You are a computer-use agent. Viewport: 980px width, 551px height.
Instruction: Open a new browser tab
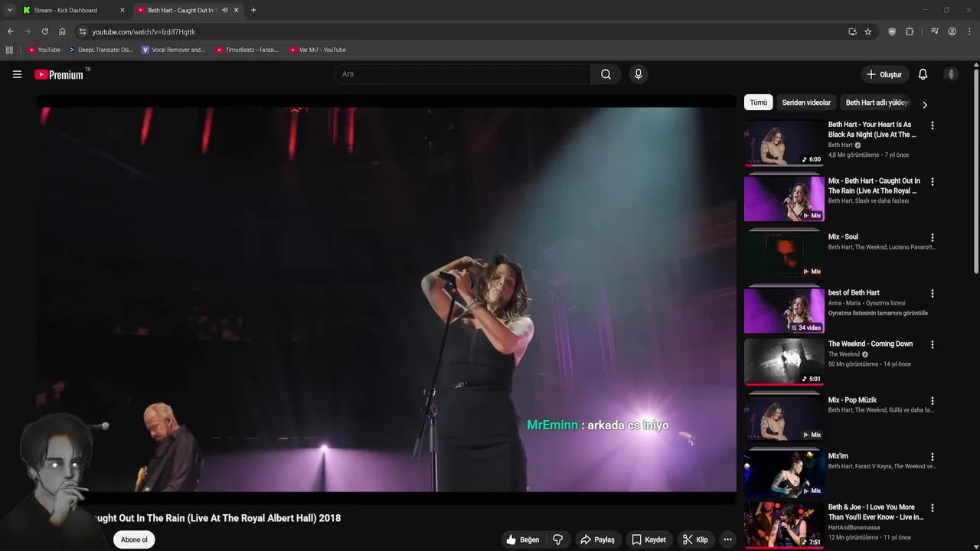(253, 10)
